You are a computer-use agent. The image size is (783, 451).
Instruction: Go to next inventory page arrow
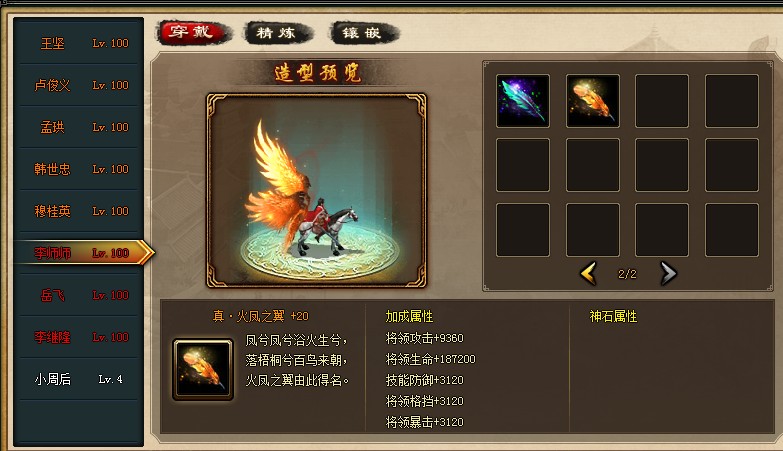[668, 273]
